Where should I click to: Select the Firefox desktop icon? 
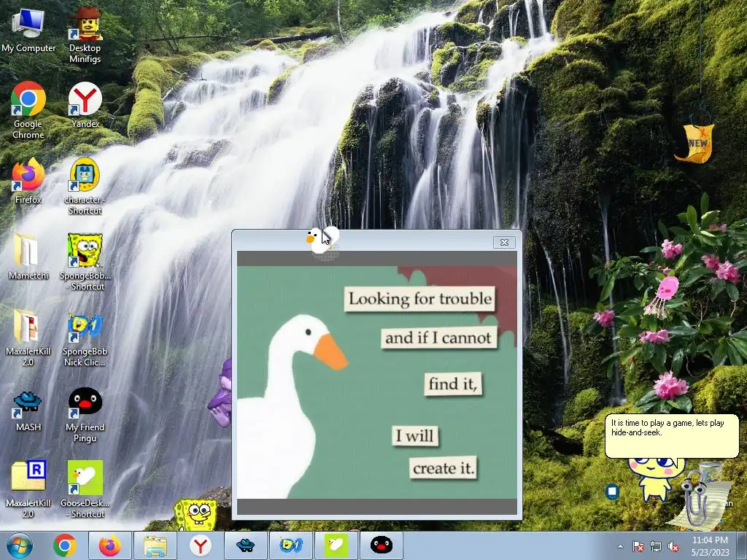pos(28,181)
